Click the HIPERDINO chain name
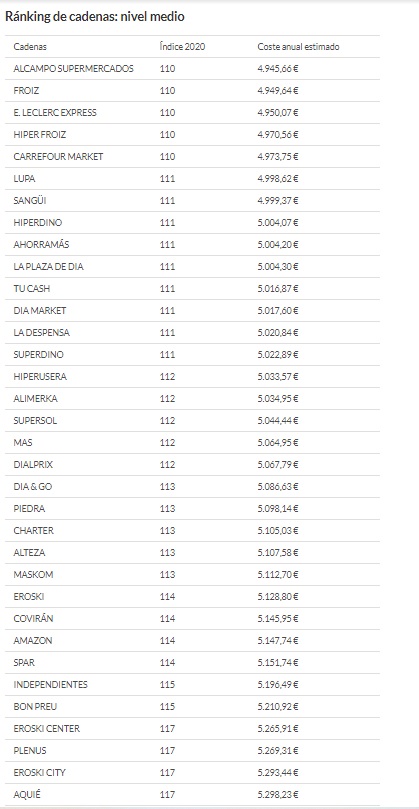Image resolution: width=419 pixels, height=809 pixels. point(38,223)
